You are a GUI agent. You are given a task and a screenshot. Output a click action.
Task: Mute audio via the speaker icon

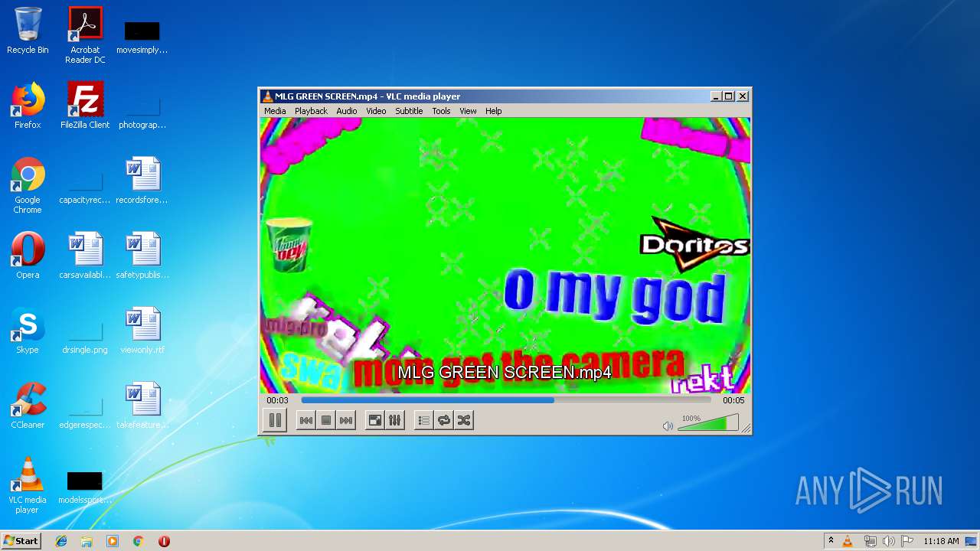tap(668, 425)
